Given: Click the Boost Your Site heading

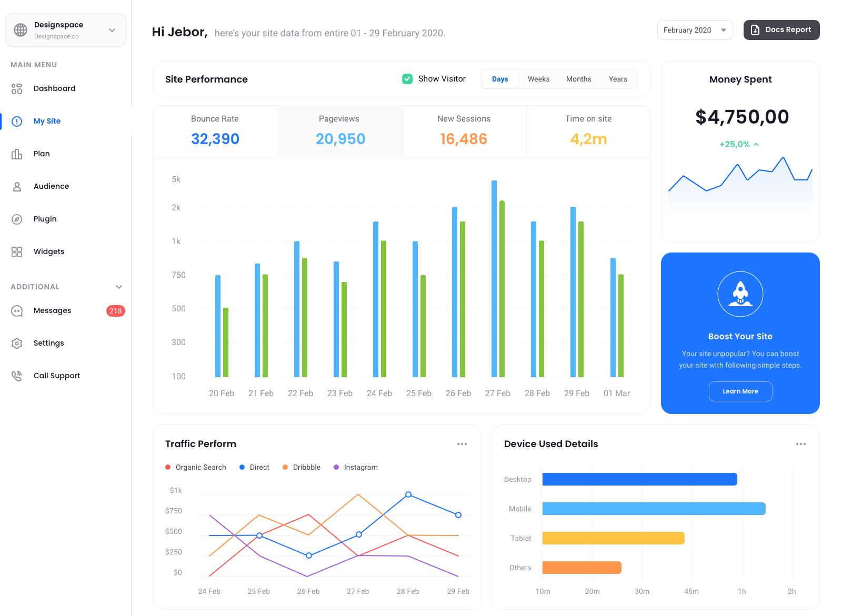Looking at the screenshot, I should 740,337.
